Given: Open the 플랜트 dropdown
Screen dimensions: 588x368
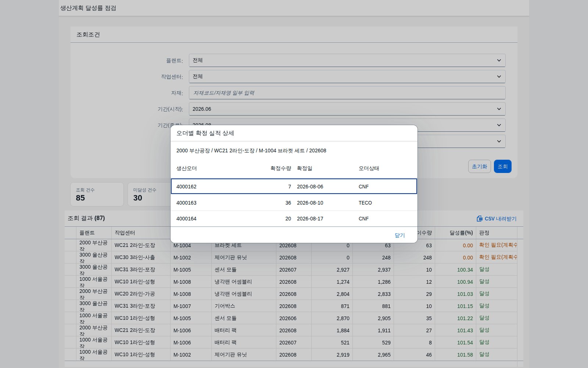Looking at the screenshot, I should tap(347, 60).
